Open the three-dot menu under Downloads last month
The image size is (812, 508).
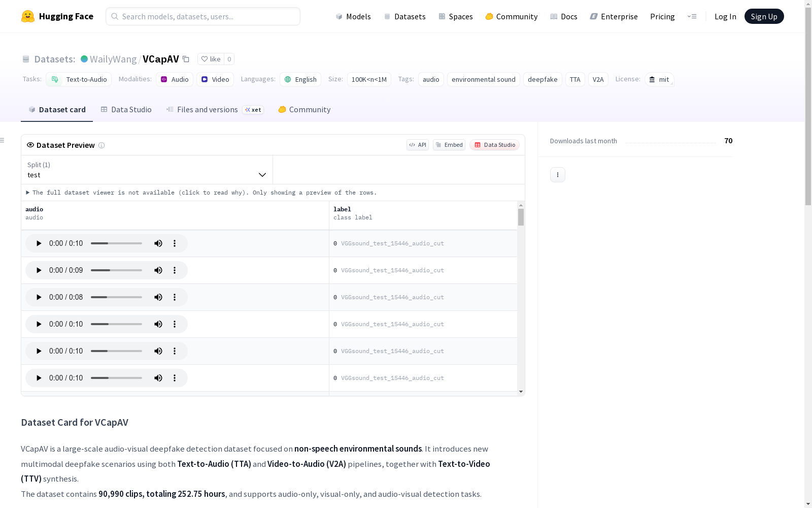[558, 175]
